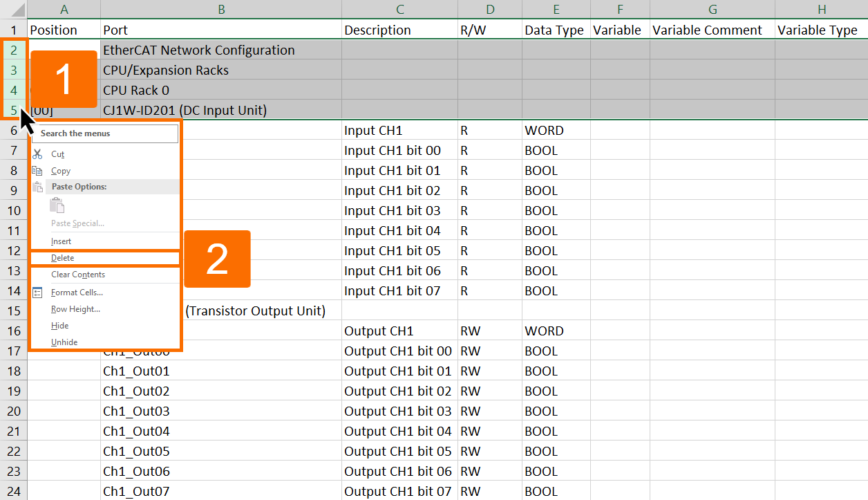Image resolution: width=868 pixels, height=500 pixels.
Task: Click the column B header
Action: (221, 9)
